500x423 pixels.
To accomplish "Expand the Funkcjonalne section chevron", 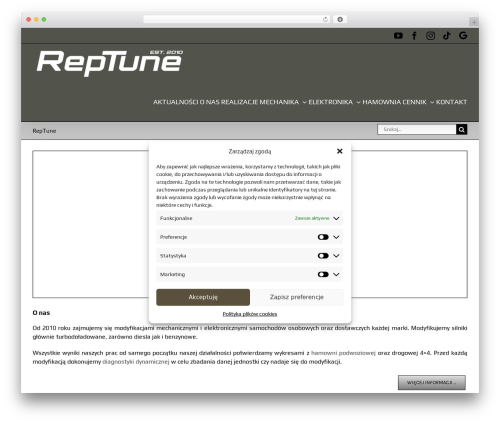I will 336,218.
